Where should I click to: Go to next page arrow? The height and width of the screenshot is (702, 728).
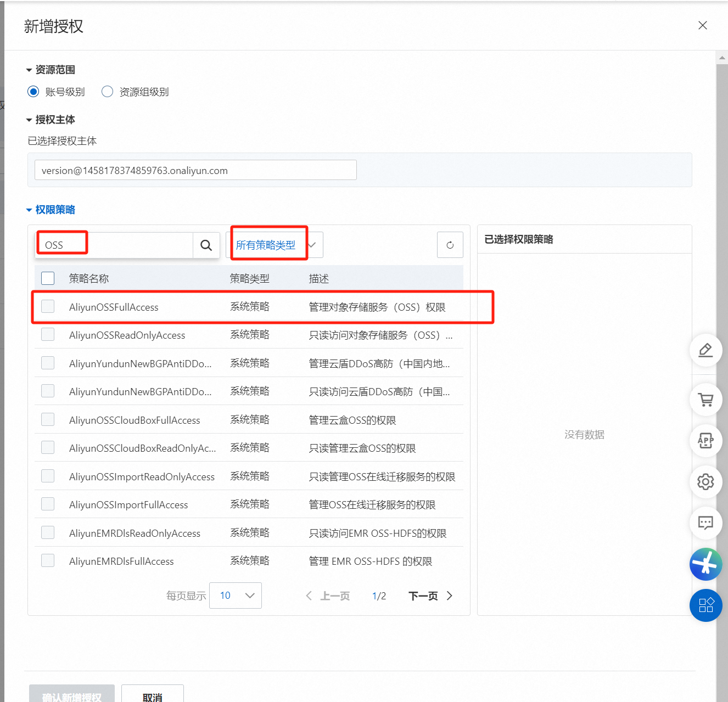450,596
